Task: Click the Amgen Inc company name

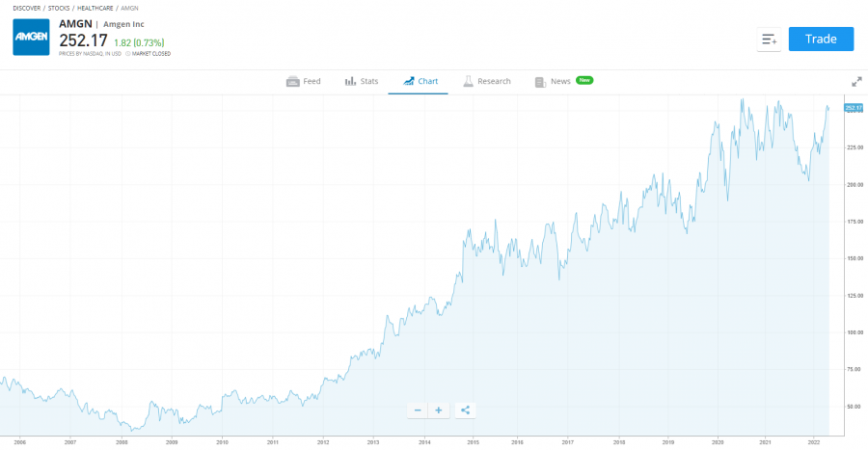Action: (123, 24)
